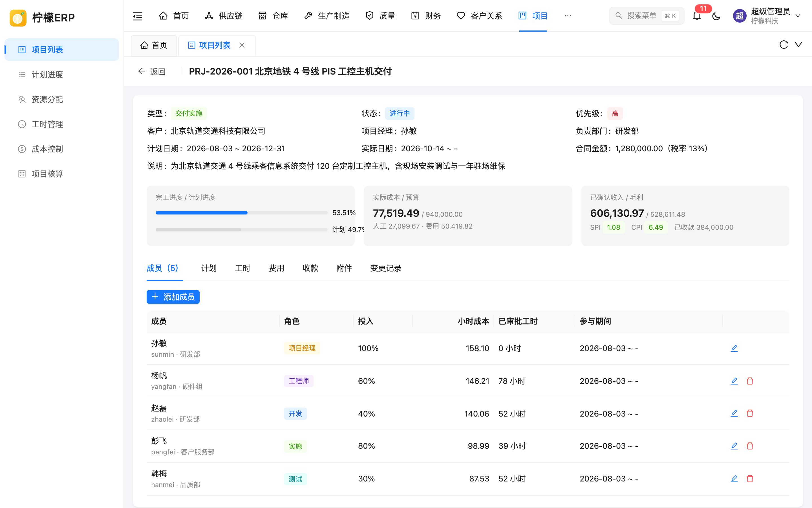Click the 计划进度 gray progress bar
Viewport: 812px width, 508px height.
tap(241, 230)
